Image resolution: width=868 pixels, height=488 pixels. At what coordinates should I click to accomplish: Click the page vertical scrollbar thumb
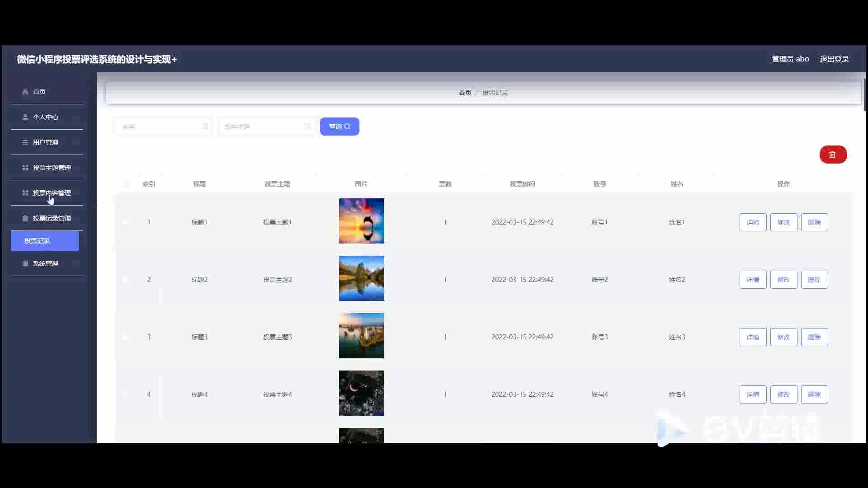coord(865,95)
